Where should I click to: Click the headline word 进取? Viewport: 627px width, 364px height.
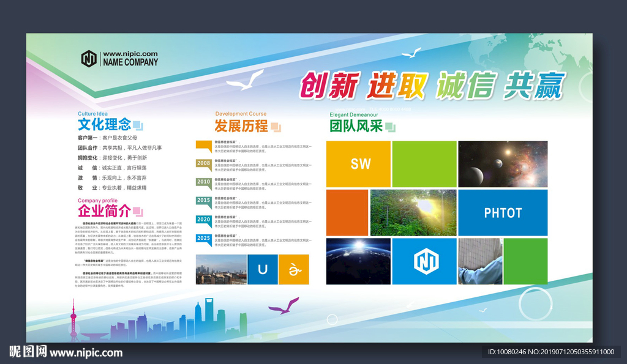[x=397, y=85]
